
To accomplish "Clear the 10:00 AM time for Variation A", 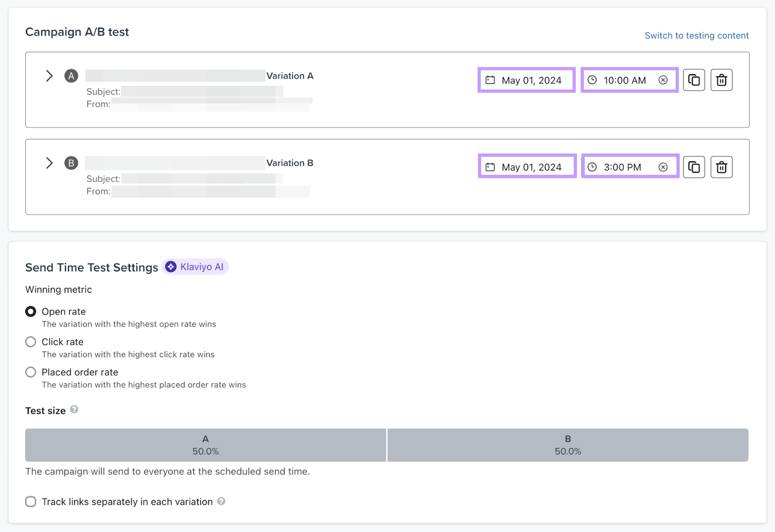I will click(x=663, y=80).
